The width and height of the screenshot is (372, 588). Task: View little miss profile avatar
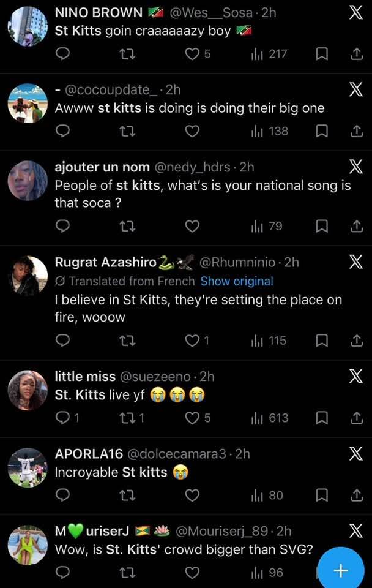tap(28, 390)
